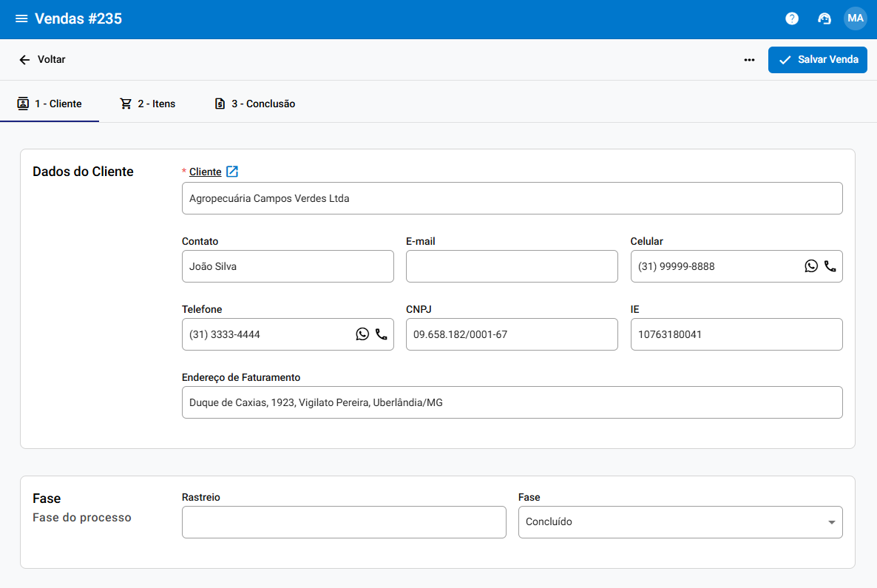Open external link icon next to Cliente
877x588 pixels.
[x=232, y=172]
